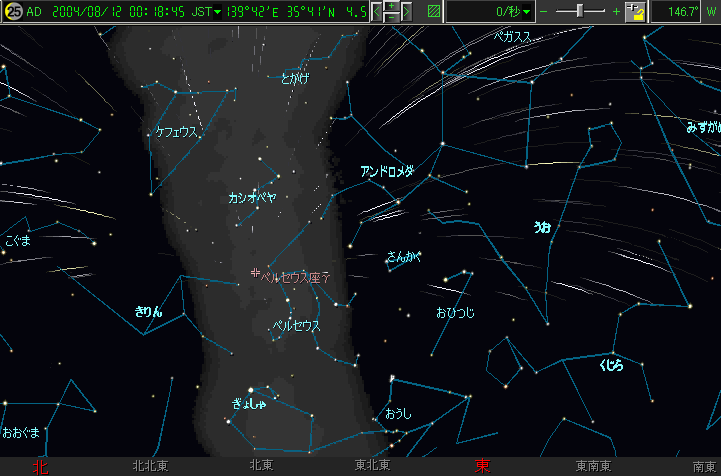Click the red 北 direction marker
This screenshot has width=721, height=476.
[40, 466]
